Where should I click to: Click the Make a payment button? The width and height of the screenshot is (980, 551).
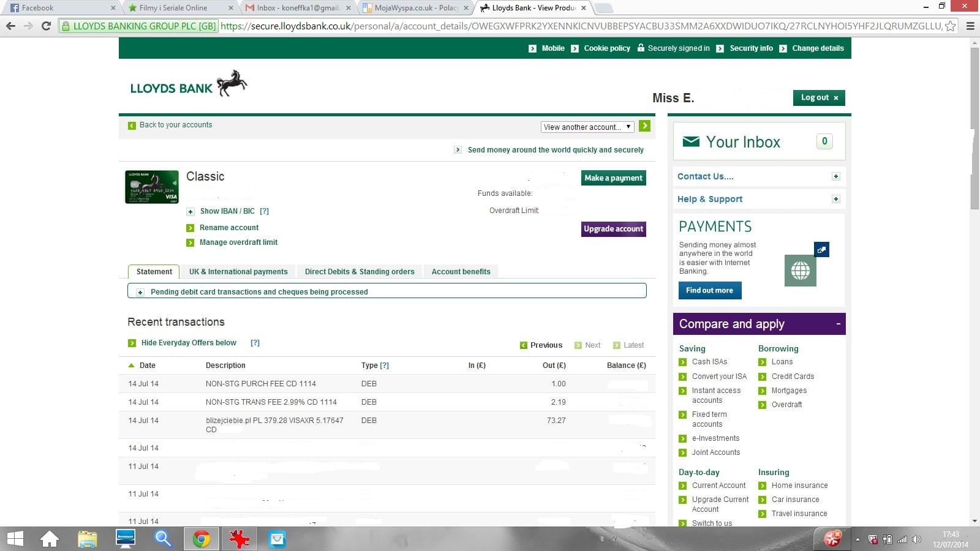click(613, 178)
